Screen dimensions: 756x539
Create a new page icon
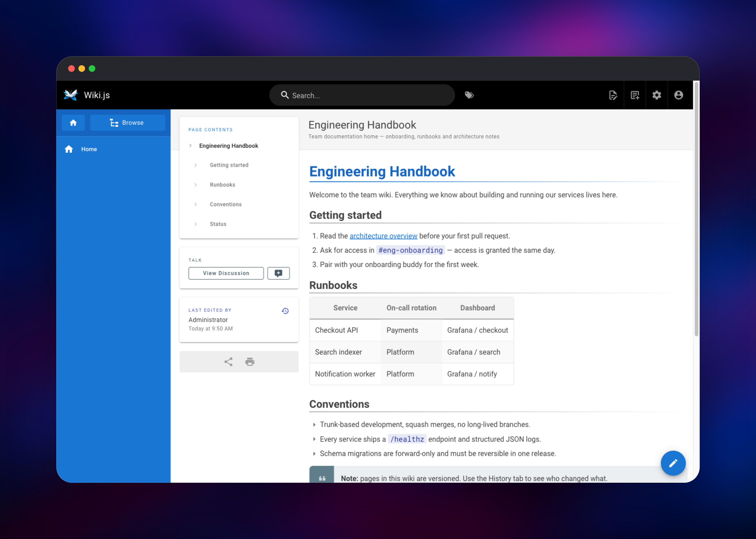[x=635, y=95]
